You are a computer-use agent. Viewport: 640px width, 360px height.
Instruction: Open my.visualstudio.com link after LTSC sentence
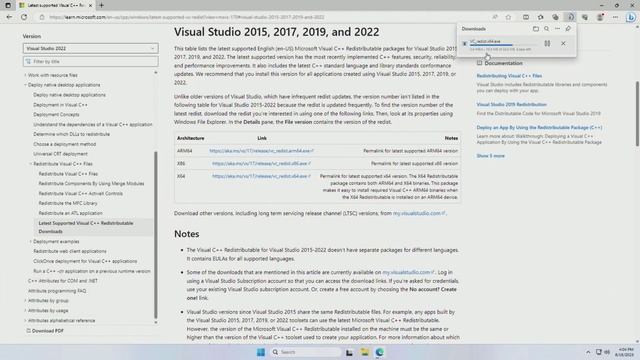point(419,213)
